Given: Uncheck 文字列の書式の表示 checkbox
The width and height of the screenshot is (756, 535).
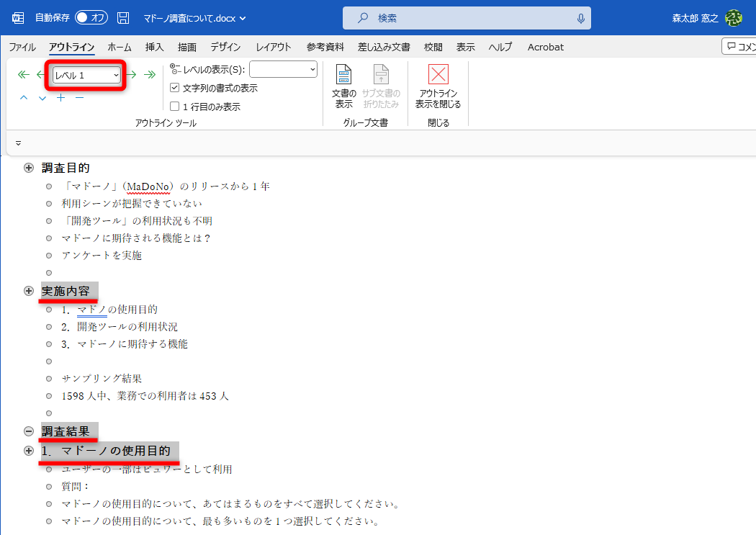Looking at the screenshot, I should click(175, 87).
